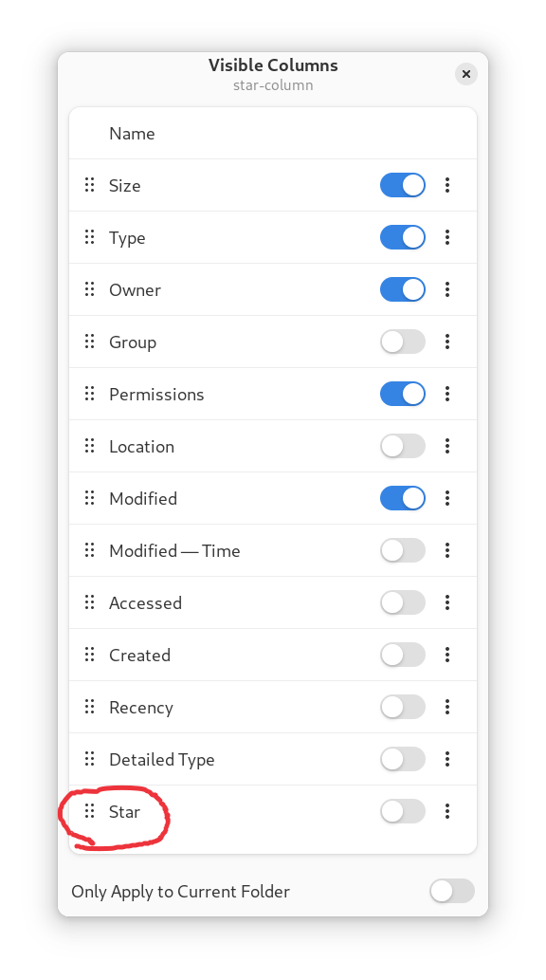Enable the Star column switch
This screenshot has width=546, height=980.
(403, 811)
